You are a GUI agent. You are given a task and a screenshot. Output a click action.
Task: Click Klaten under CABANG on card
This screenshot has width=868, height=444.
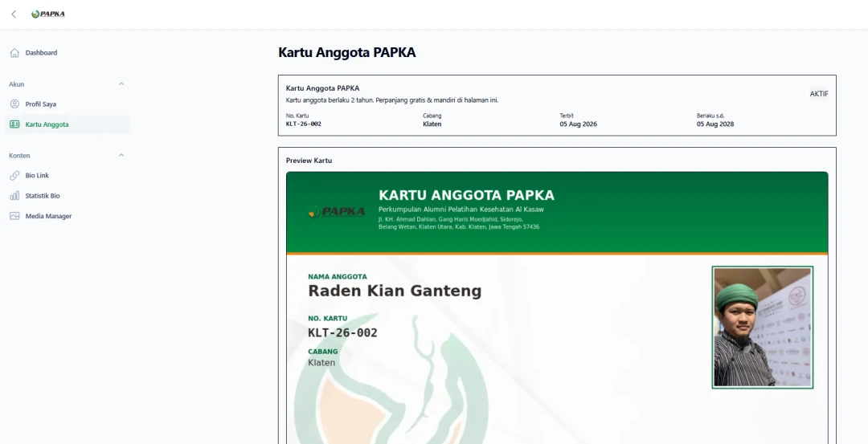tap(321, 363)
